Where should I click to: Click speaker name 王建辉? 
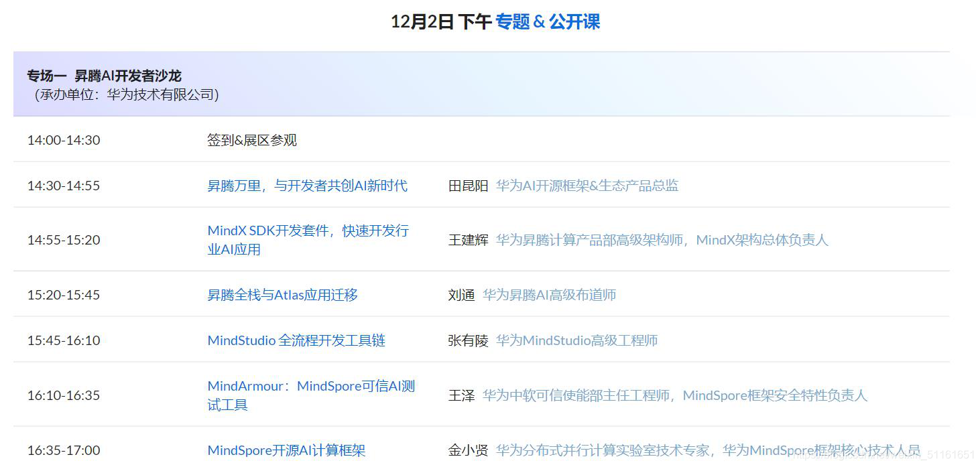pos(469,240)
